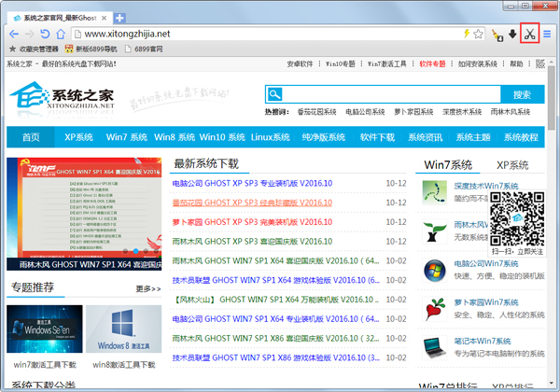The image size is (560, 392).
Task: Open 首页 navigation tab
Action: [31, 137]
